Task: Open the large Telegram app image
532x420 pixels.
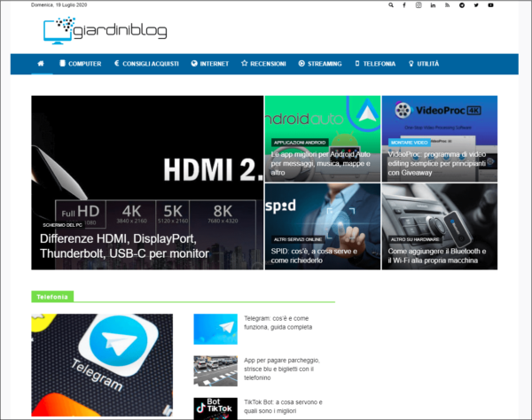Action: (x=102, y=365)
